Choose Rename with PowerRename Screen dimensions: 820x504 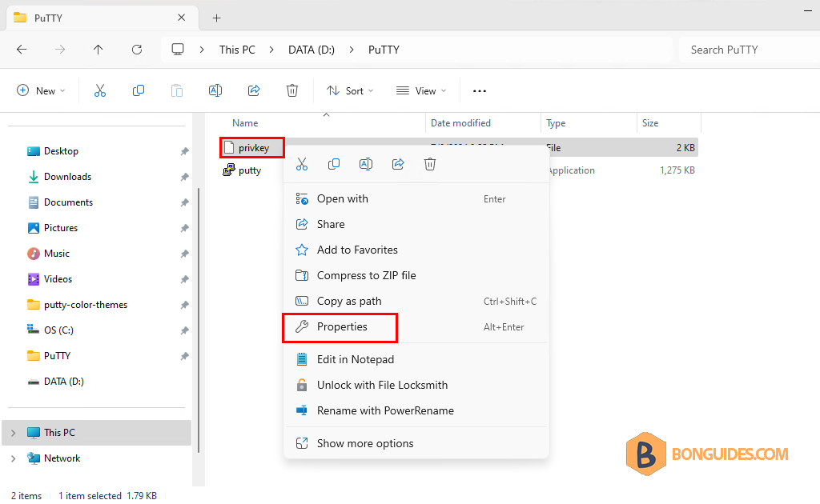(416, 411)
